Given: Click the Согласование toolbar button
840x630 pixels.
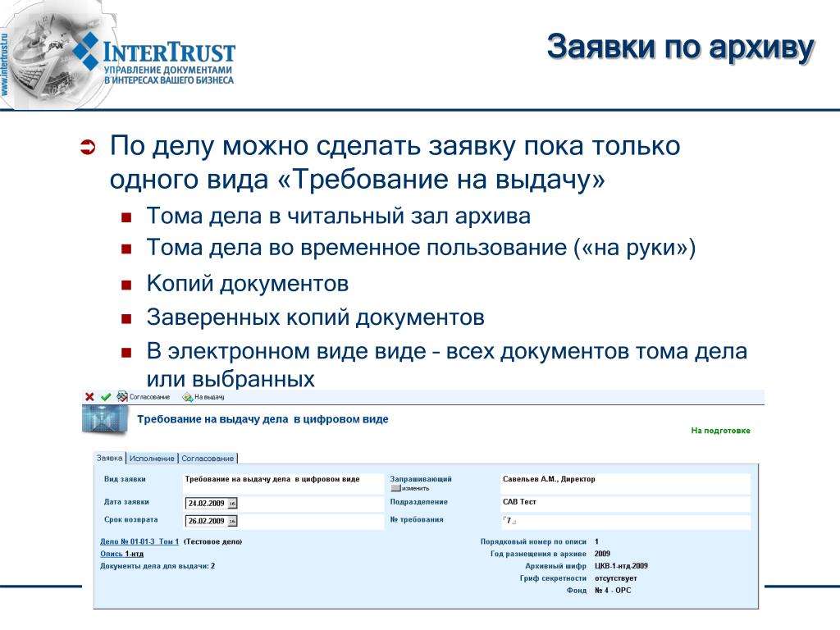Looking at the screenshot, I should (144, 397).
